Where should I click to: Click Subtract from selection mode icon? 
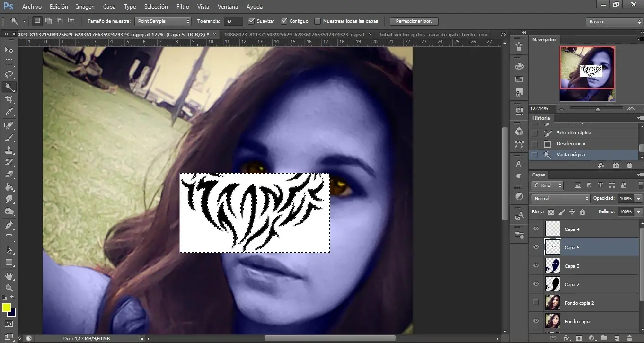click(60, 21)
